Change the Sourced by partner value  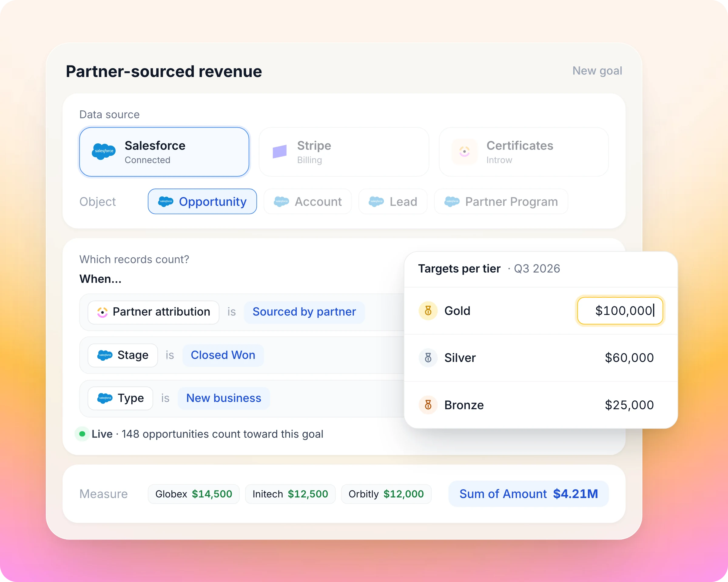(x=304, y=312)
